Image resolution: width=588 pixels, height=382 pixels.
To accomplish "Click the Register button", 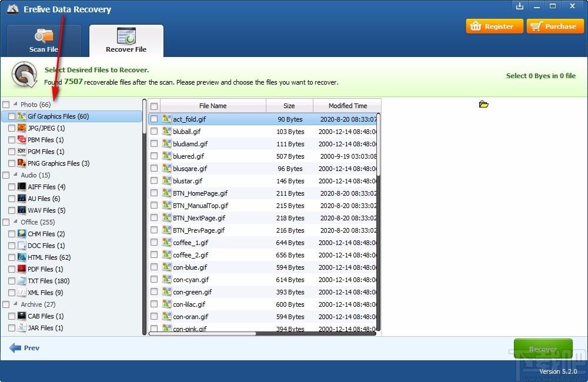I will [x=495, y=26].
